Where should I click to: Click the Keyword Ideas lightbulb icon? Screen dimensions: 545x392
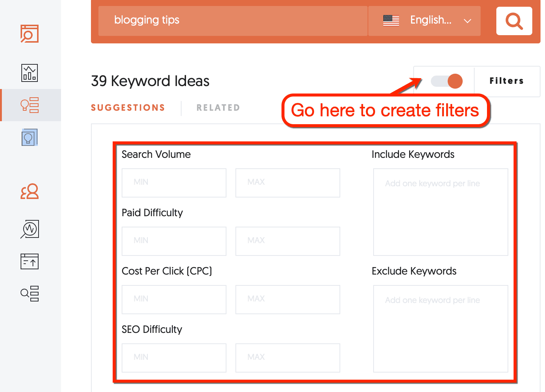pyautogui.click(x=30, y=105)
